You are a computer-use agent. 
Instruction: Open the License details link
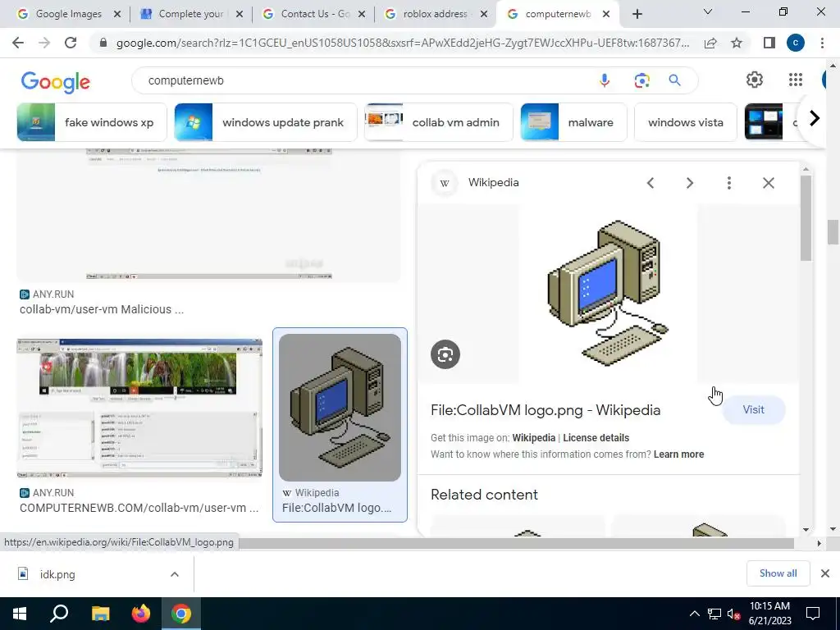pos(596,438)
